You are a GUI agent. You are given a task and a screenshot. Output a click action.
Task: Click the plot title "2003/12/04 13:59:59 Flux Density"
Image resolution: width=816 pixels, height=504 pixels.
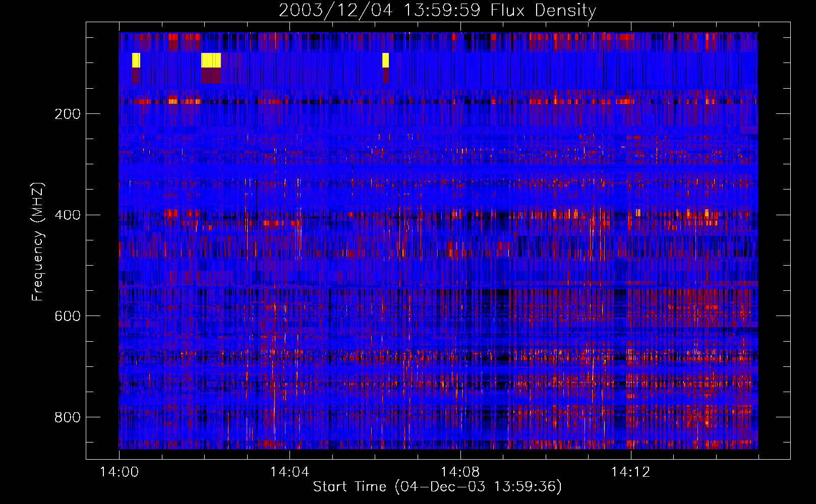[437, 10]
